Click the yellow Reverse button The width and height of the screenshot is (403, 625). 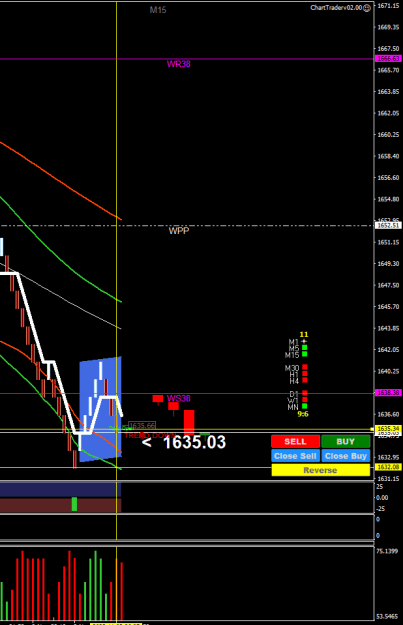(x=320, y=470)
